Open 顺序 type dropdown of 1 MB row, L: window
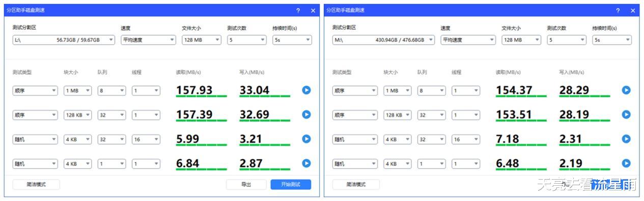 click(x=35, y=91)
